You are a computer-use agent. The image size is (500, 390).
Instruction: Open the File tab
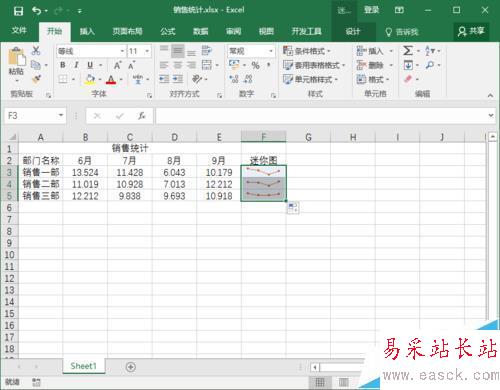coord(19,31)
